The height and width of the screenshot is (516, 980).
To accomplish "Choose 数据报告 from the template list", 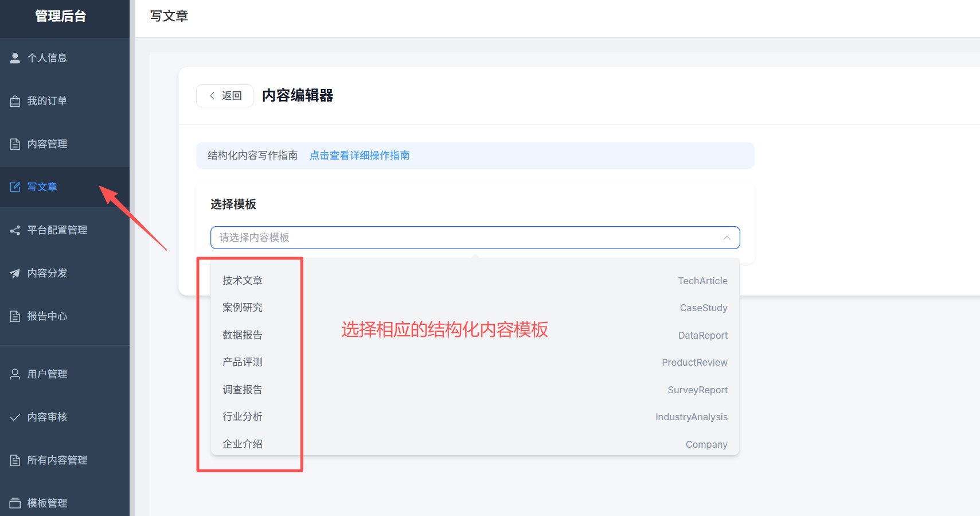I will tap(475, 335).
